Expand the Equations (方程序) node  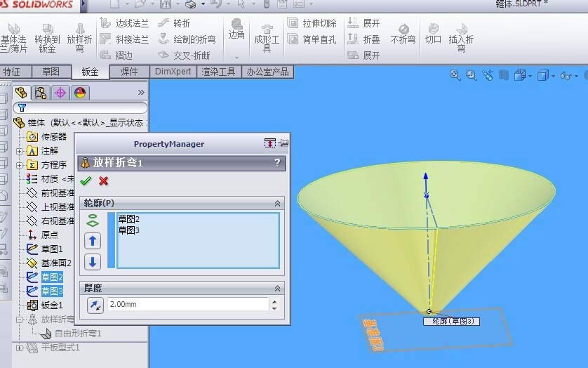19,165
